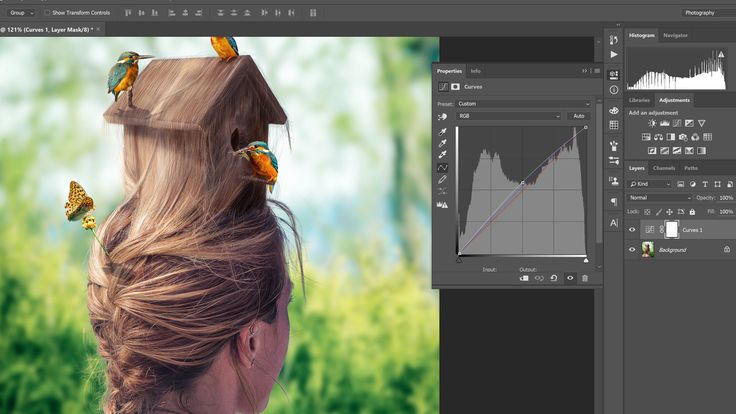Screen dimensions: 736x414
Task: Toggle lock all for layer
Action: 692,212
